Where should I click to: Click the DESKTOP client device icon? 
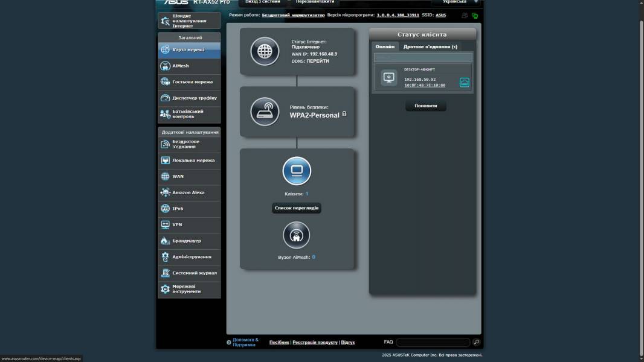[x=389, y=78]
